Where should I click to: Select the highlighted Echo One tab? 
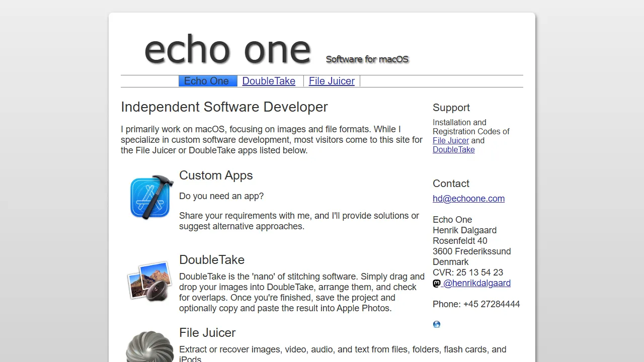click(206, 81)
